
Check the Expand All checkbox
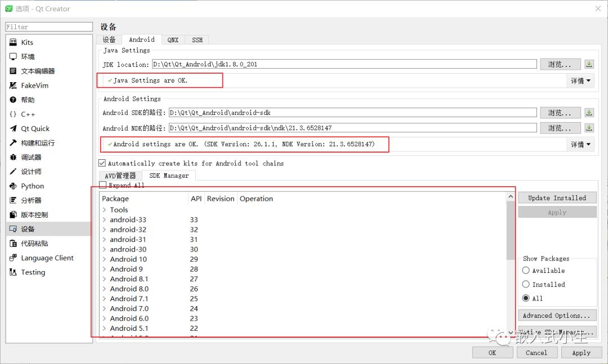coord(103,185)
